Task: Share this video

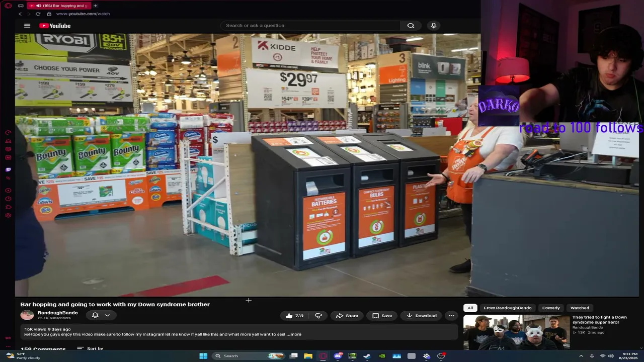Action: coord(347,316)
